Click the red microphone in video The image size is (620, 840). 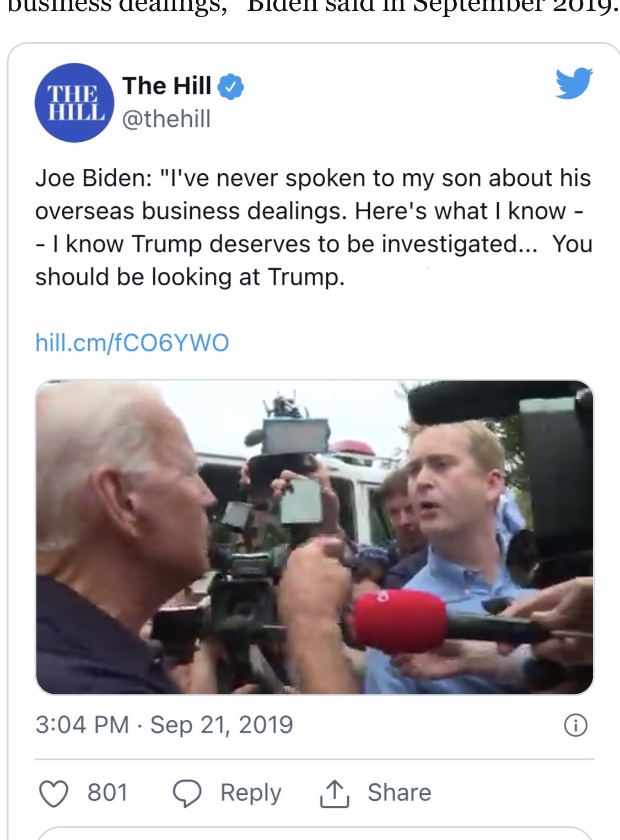click(x=401, y=621)
